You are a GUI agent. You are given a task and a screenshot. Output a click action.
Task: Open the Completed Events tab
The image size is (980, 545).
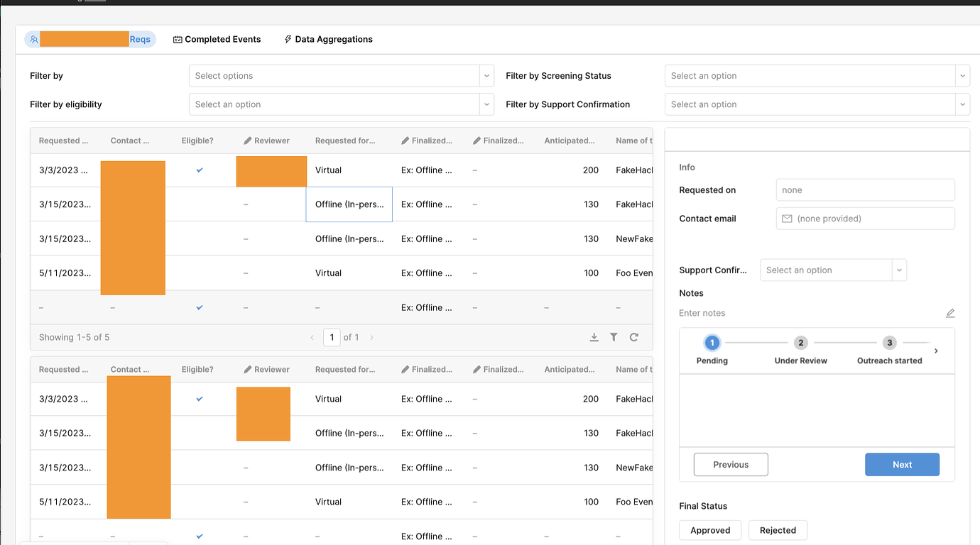tap(217, 39)
